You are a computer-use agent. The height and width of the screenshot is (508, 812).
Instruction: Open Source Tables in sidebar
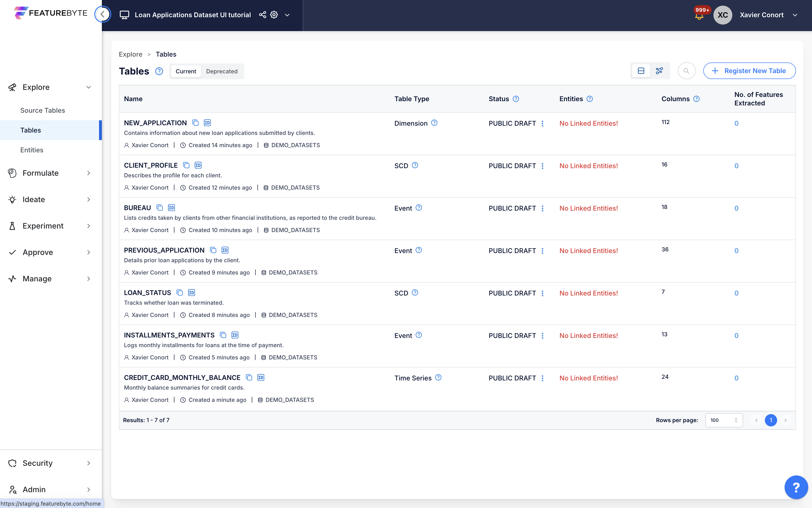coord(43,110)
